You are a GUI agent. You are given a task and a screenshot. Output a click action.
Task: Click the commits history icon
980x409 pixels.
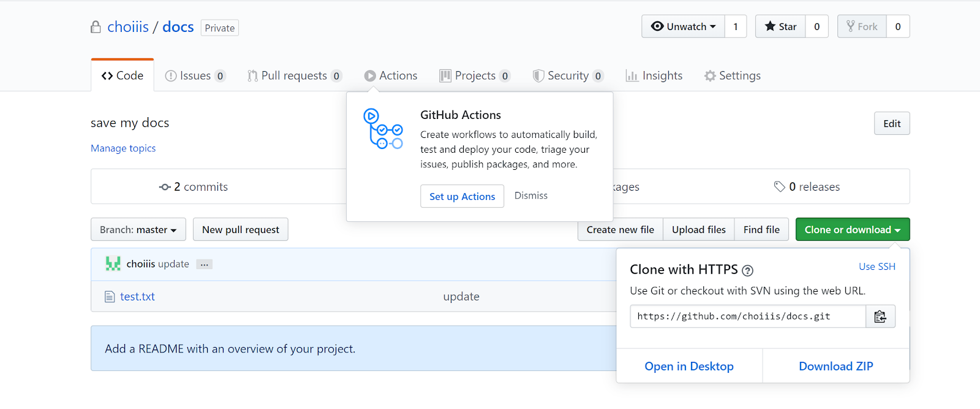pos(165,187)
